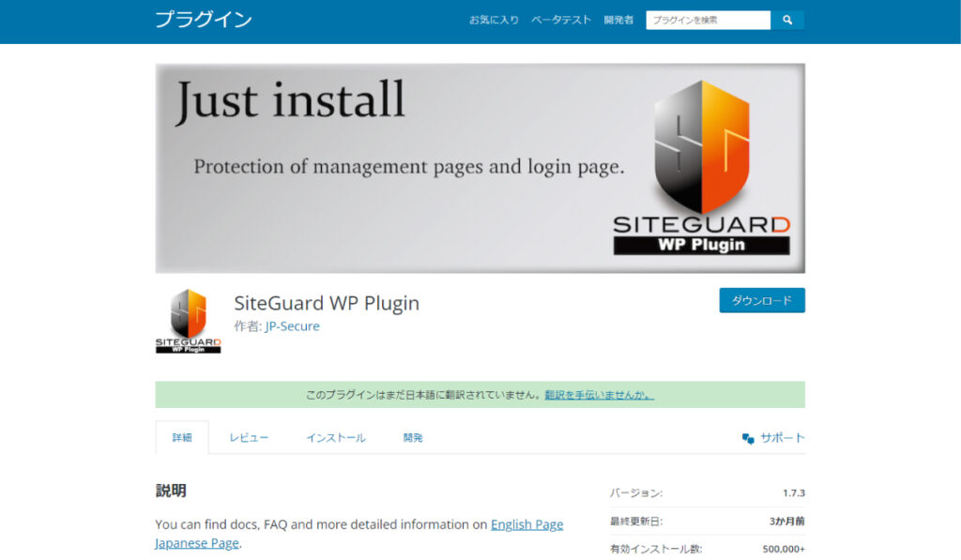
Task: Click the SiteGuard WP Plugin title
Action: [327, 303]
